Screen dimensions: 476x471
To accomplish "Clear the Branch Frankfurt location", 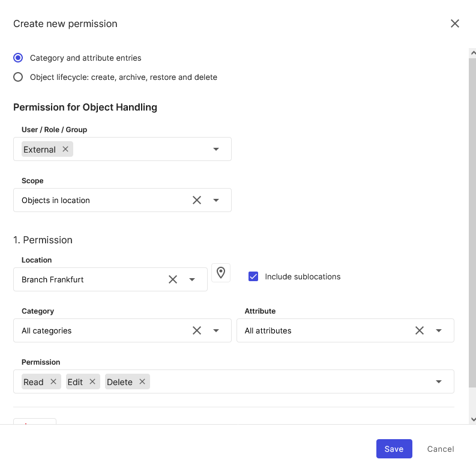I will 173,279.
